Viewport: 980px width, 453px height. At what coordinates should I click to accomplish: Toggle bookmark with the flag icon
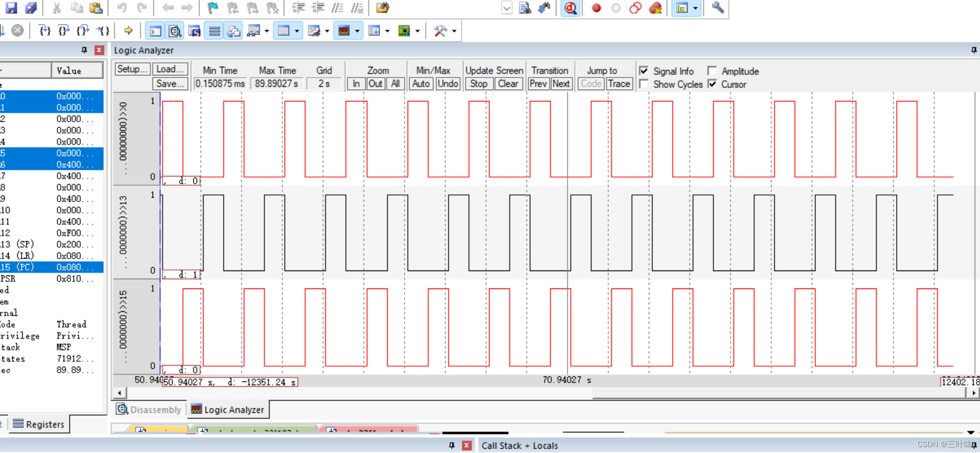pos(212,8)
